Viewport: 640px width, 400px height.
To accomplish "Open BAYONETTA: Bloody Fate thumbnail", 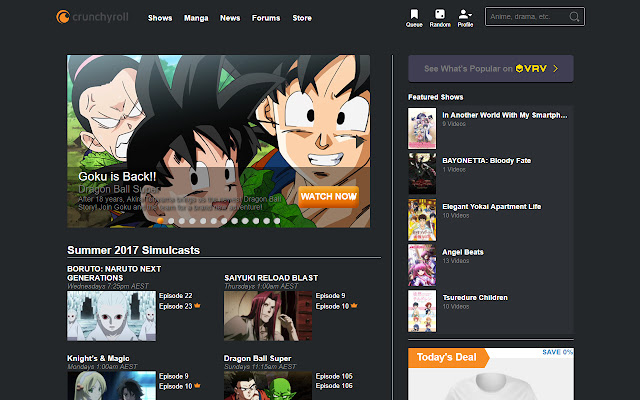I will (x=422, y=173).
